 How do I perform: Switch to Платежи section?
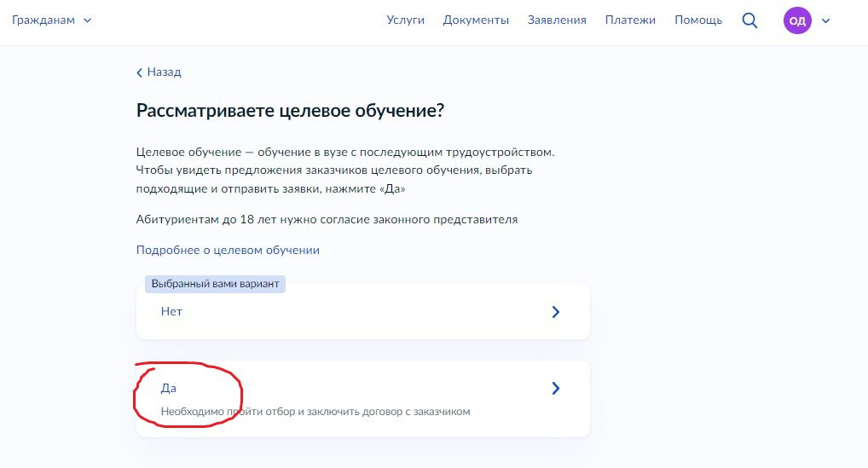[x=630, y=20]
